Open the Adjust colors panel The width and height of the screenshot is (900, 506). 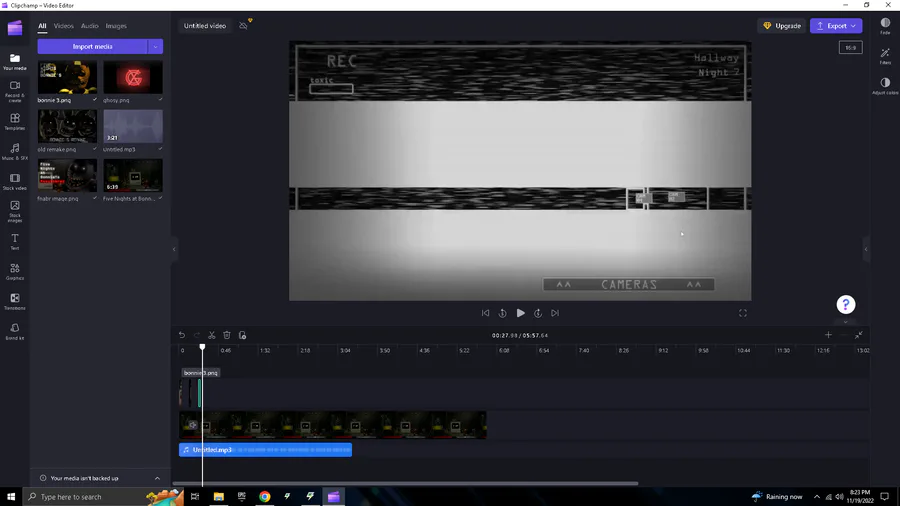point(885,86)
